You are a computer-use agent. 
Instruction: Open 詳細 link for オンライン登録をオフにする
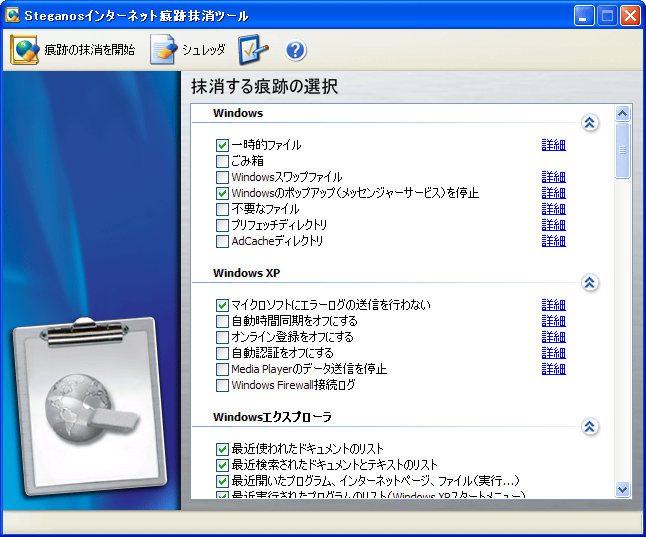tap(553, 337)
